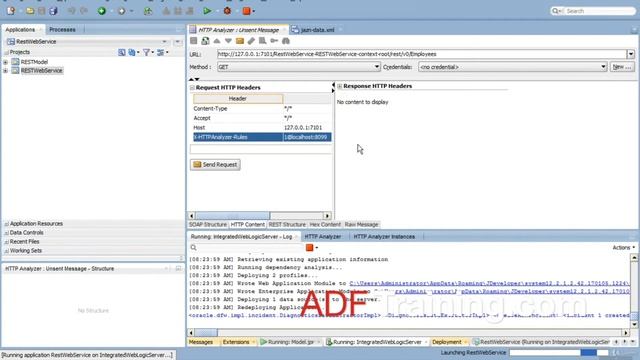Viewport: 640px width, 360px height.
Task: Click the Create new request icon
Action: coord(205,41)
